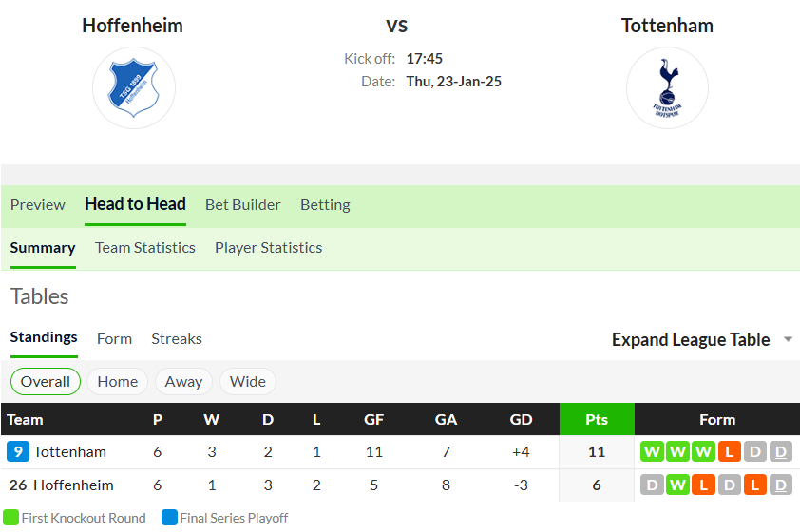Click Hoffenheim's last underlined D form badge

[x=781, y=484]
